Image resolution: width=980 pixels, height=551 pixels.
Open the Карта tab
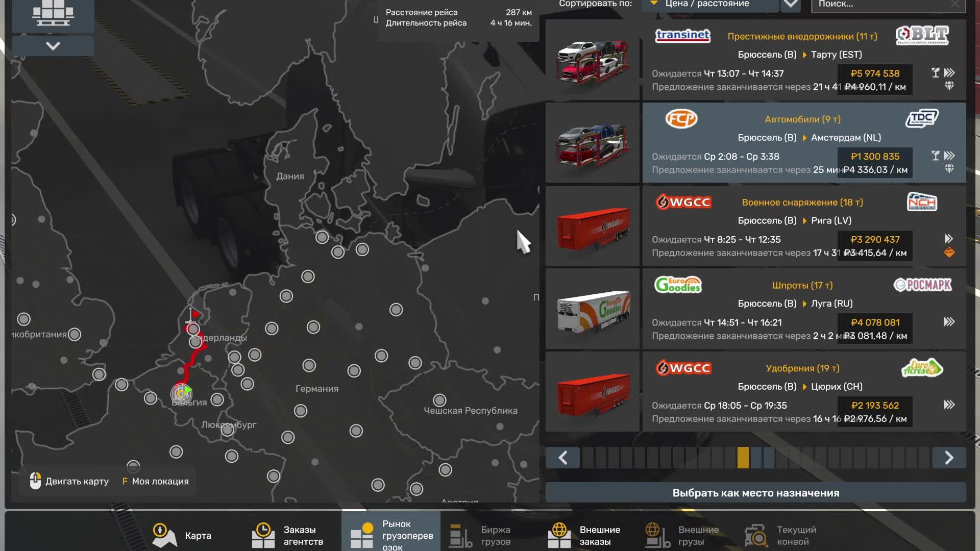click(x=182, y=535)
